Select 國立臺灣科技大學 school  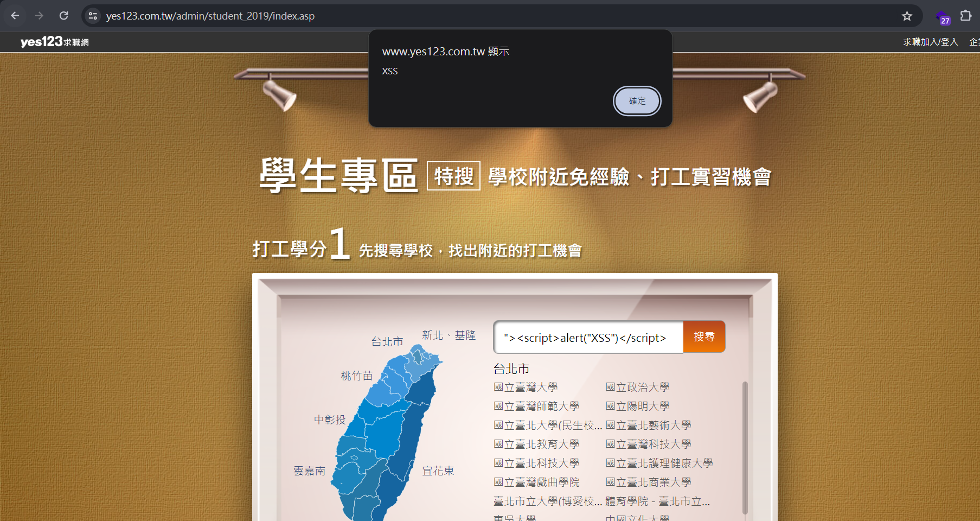(x=648, y=444)
